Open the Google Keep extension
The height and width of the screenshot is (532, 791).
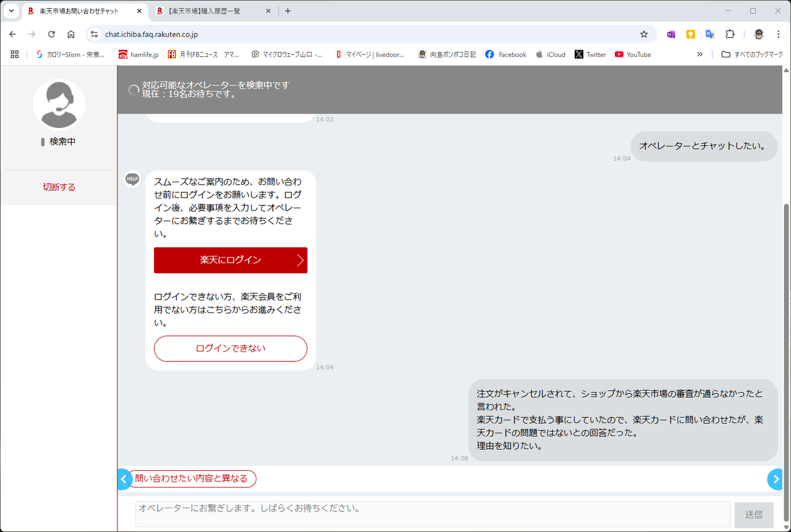pos(691,35)
